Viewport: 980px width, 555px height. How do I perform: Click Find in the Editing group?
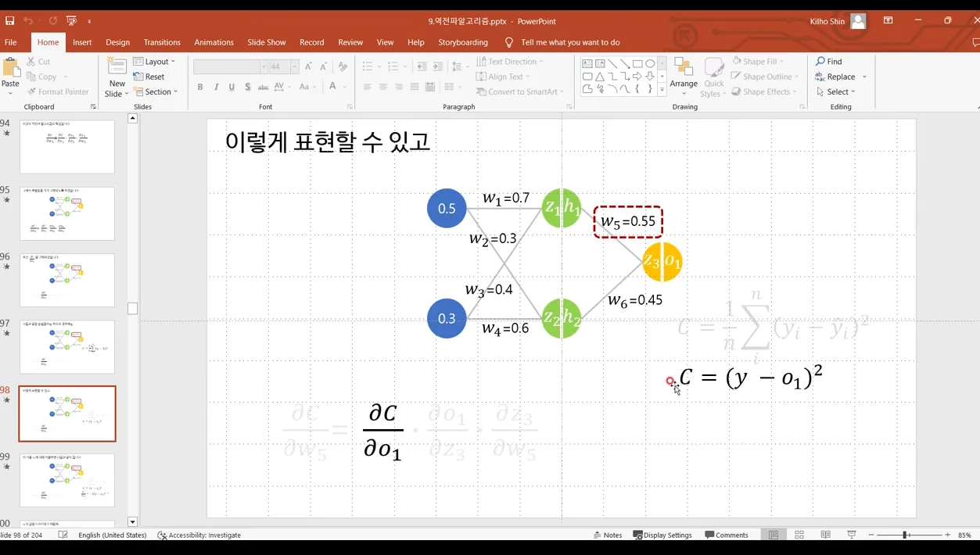coord(829,62)
